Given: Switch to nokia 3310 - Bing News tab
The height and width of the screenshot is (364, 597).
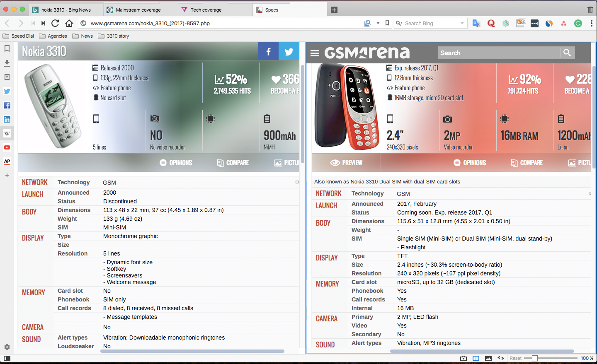Looking at the screenshot, I should (66, 10).
